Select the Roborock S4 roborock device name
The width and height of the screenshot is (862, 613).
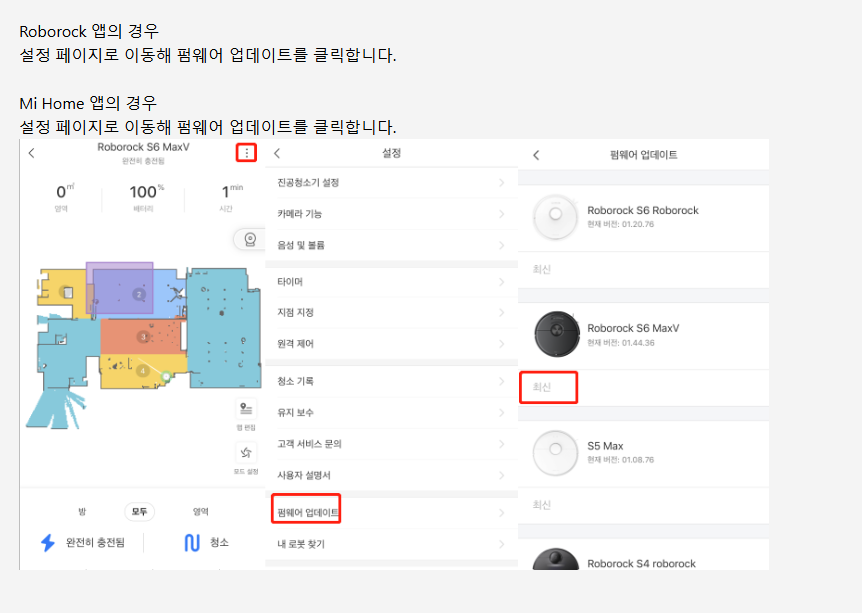[642, 564]
